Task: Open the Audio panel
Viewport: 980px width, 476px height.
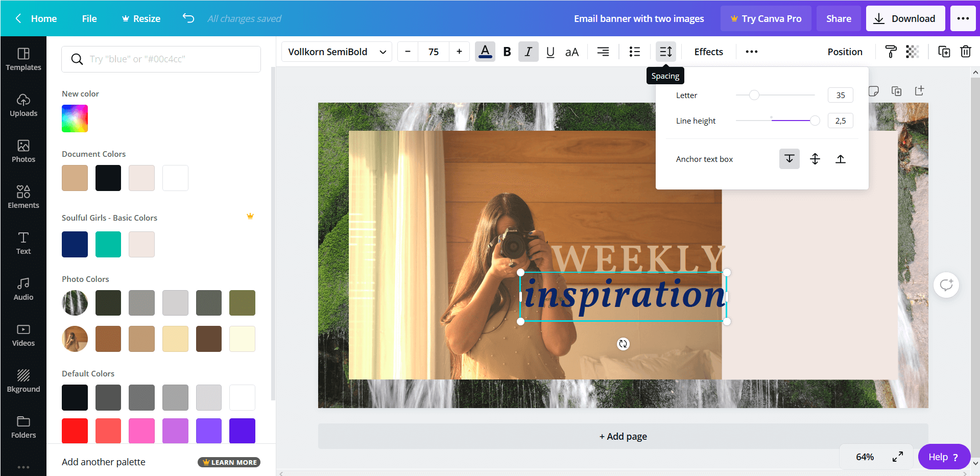Action: [23, 289]
